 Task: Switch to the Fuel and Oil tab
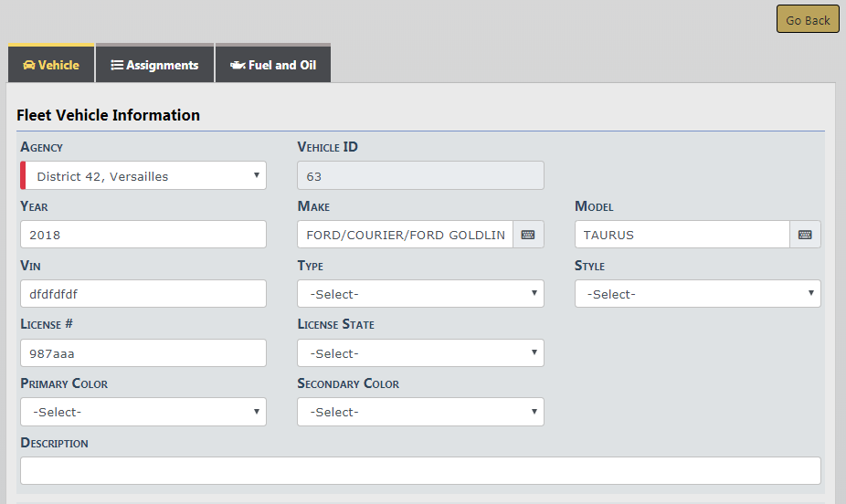tap(273, 65)
